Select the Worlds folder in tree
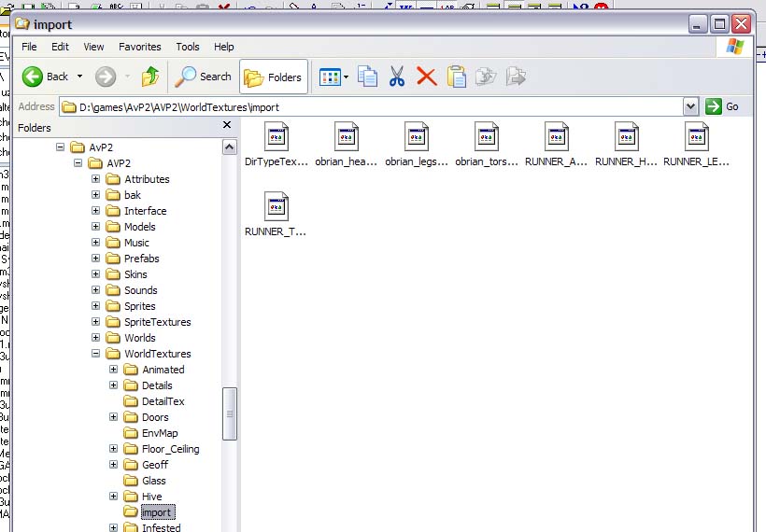766x532 pixels. [140, 338]
